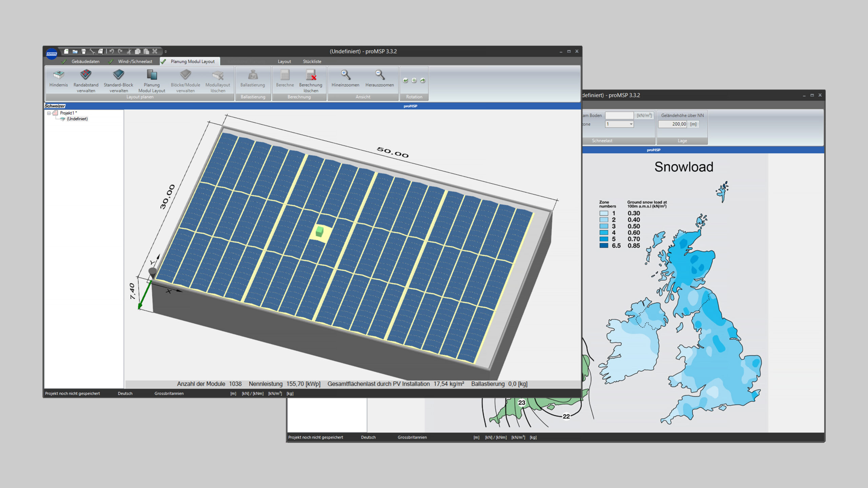The height and width of the screenshot is (488, 868).
Task: Select the (Undefiniert) tree item
Action: [x=77, y=119]
